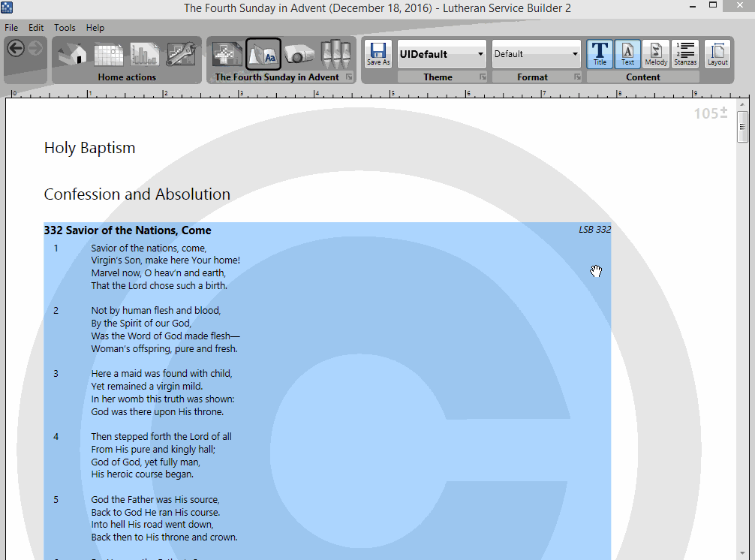Click the app icon in the title bar
755x560 pixels.
(x=7, y=8)
